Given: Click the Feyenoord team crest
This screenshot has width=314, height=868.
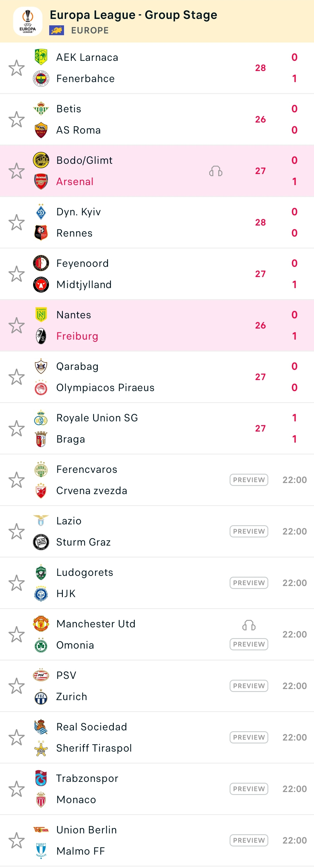Looking at the screenshot, I should [x=41, y=263].
